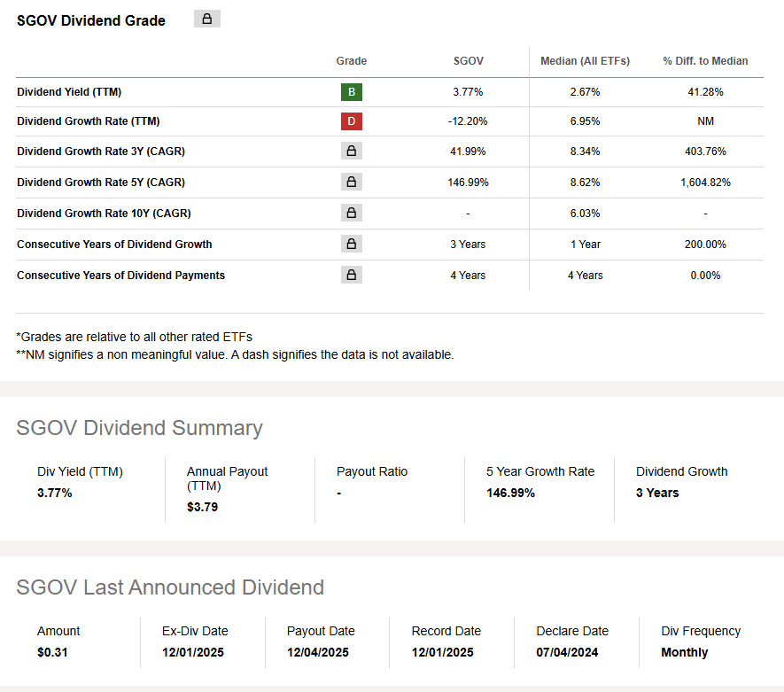Click the 403.76% diff value
Image resolution: width=784 pixels, height=692 pixels.
pos(705,151)
